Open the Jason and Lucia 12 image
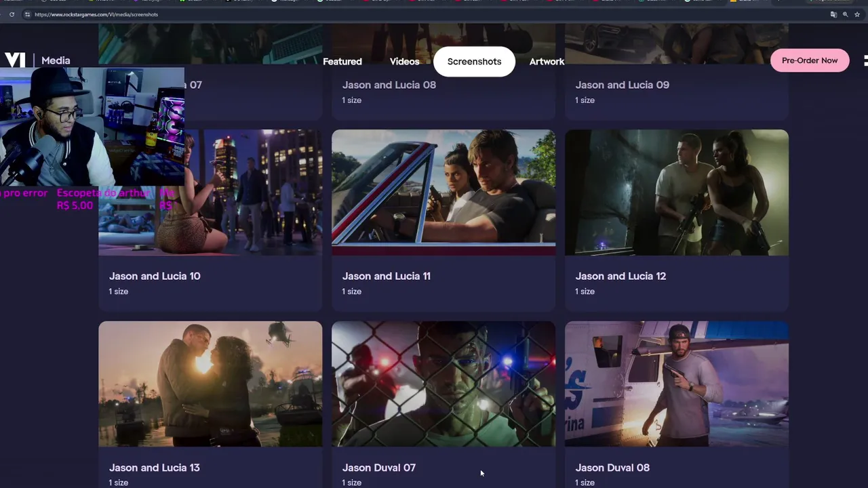This screenshot has width=868, height=488. (677, 192)
